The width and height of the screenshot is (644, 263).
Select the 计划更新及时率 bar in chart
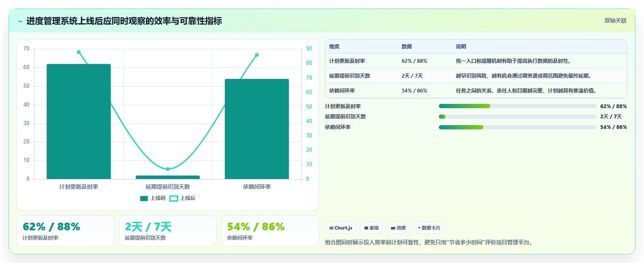pos(79,121)
